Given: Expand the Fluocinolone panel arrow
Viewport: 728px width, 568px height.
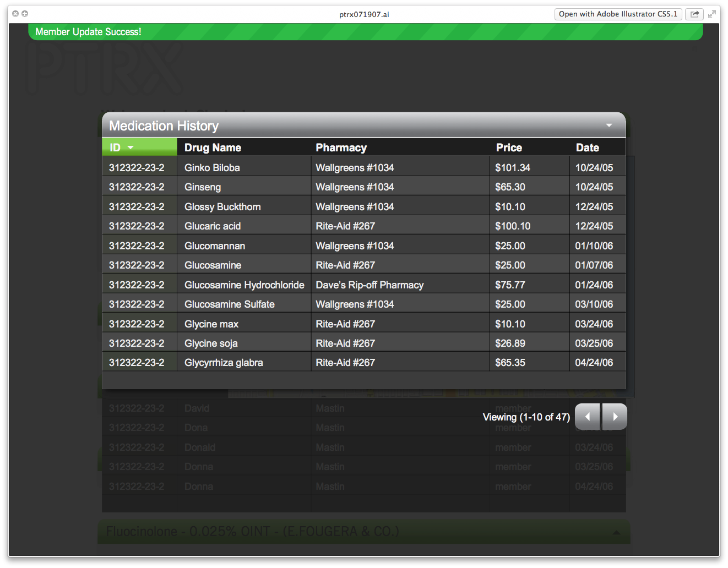Looking at the screenshot, I should [616, 532].
